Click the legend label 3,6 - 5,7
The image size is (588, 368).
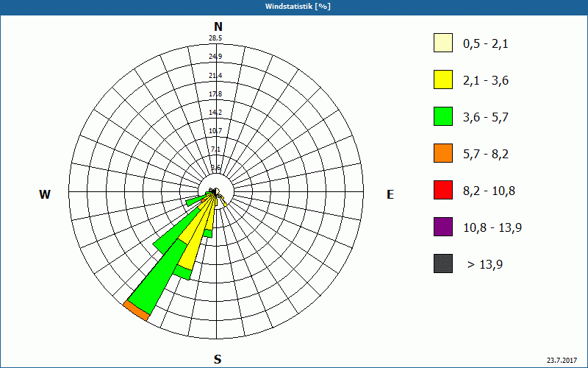pyautogui.click(x=486, y=118)
